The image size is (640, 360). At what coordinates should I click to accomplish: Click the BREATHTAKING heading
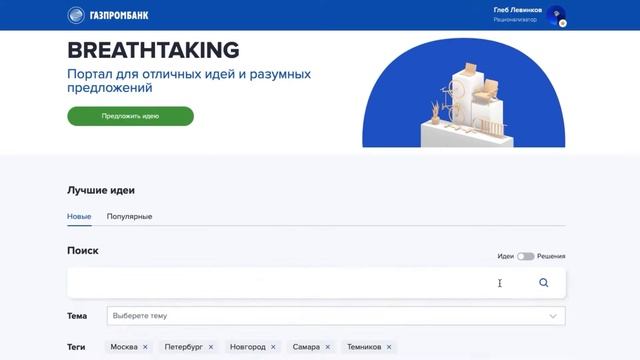(153, 50)
